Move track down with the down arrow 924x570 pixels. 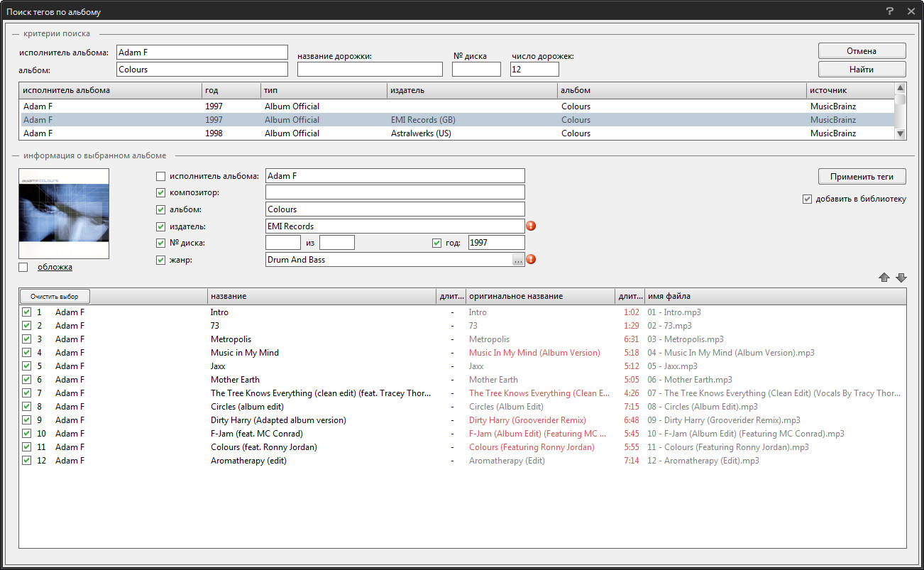901,278
